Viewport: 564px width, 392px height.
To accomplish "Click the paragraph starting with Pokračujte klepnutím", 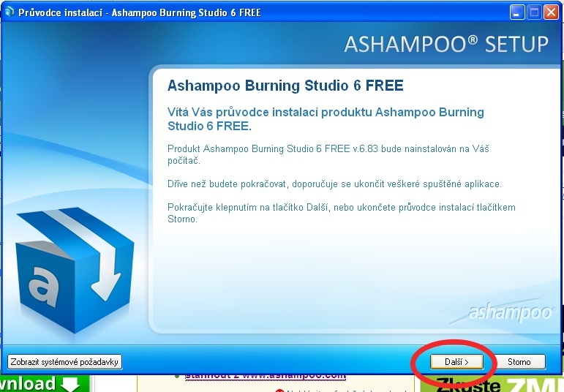I will [341, 213].
